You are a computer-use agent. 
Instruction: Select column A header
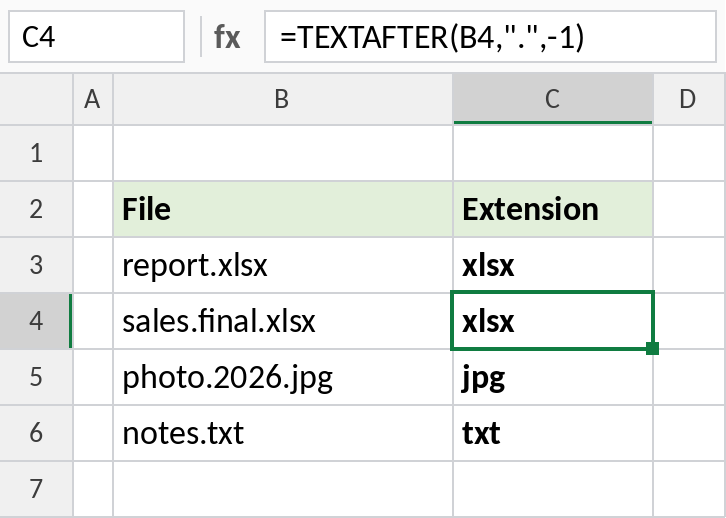pos(93,99)
